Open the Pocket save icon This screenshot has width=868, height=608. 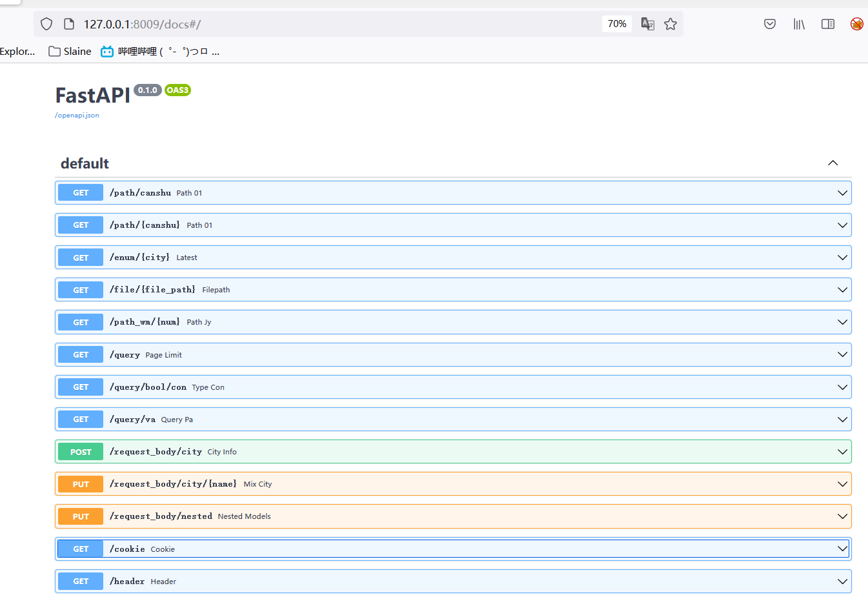(770, 24)
